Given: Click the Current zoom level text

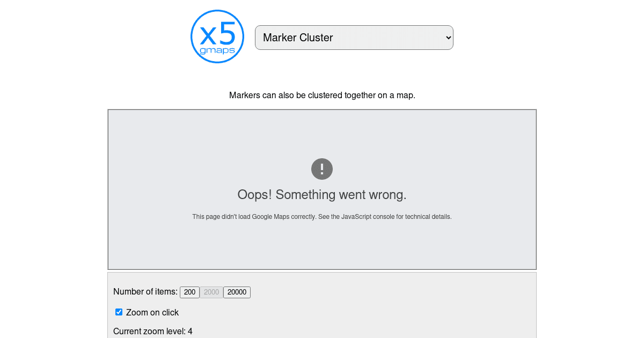Looking at the screenshot, I should (152, 331).
